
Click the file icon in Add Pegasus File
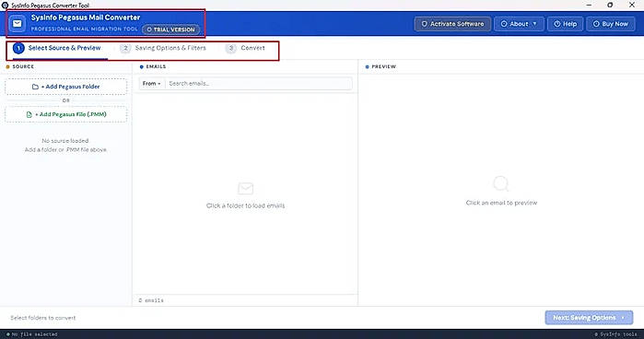29,114
